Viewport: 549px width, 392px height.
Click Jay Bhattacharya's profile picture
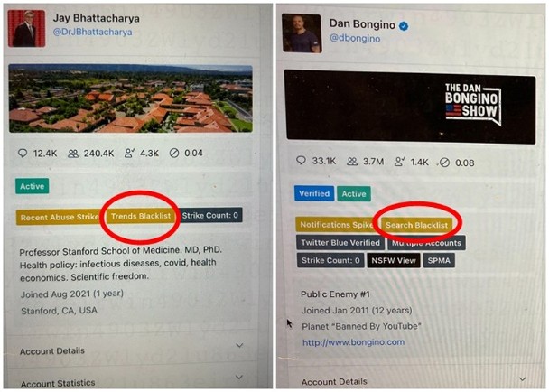coord(26,28)
